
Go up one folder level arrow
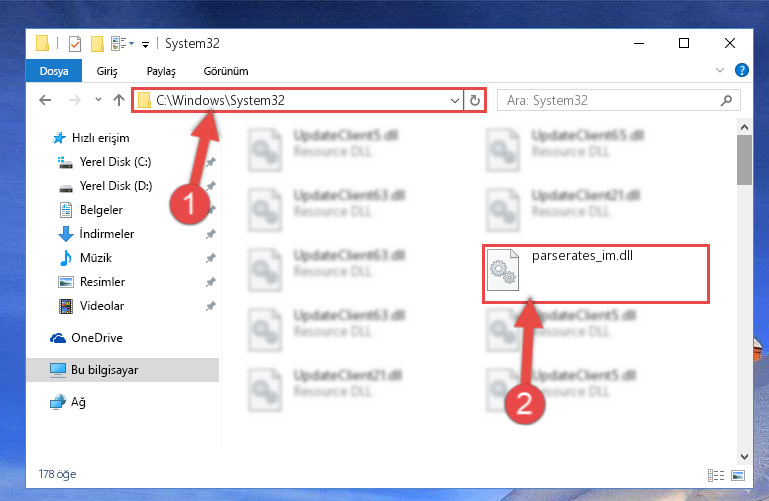(119, 100)
